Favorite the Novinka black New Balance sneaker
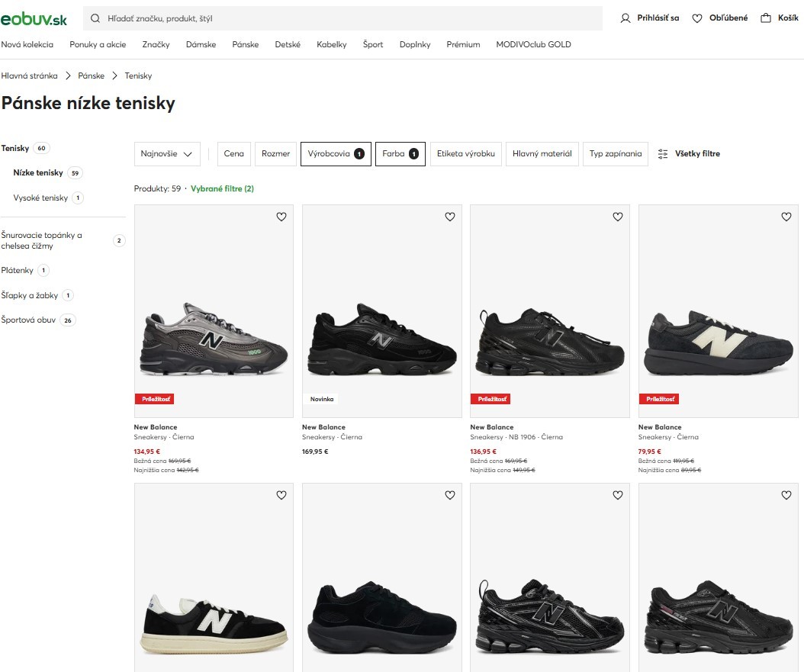The image size is (804, 672). point(449,217)
